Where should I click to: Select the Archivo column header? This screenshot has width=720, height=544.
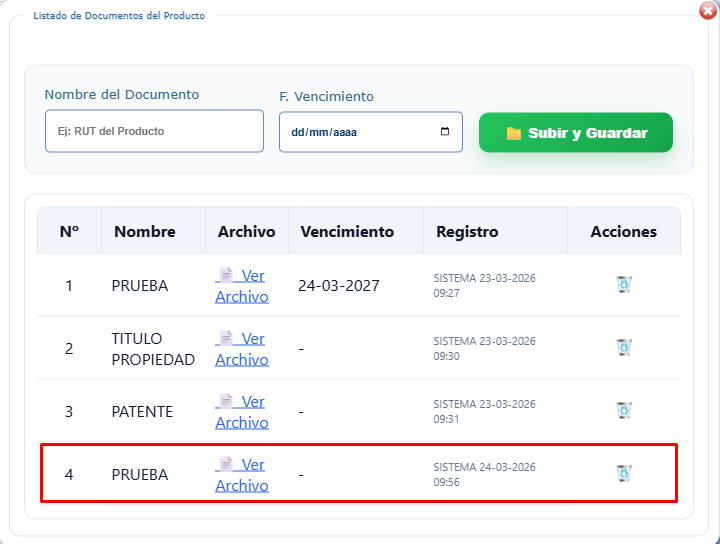click(246, 231)
